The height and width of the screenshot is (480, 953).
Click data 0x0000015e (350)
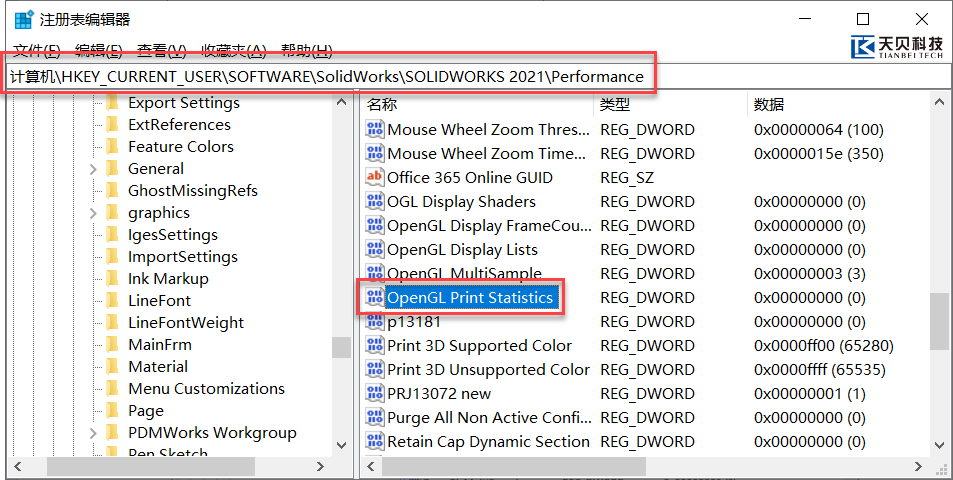(819, 154)
